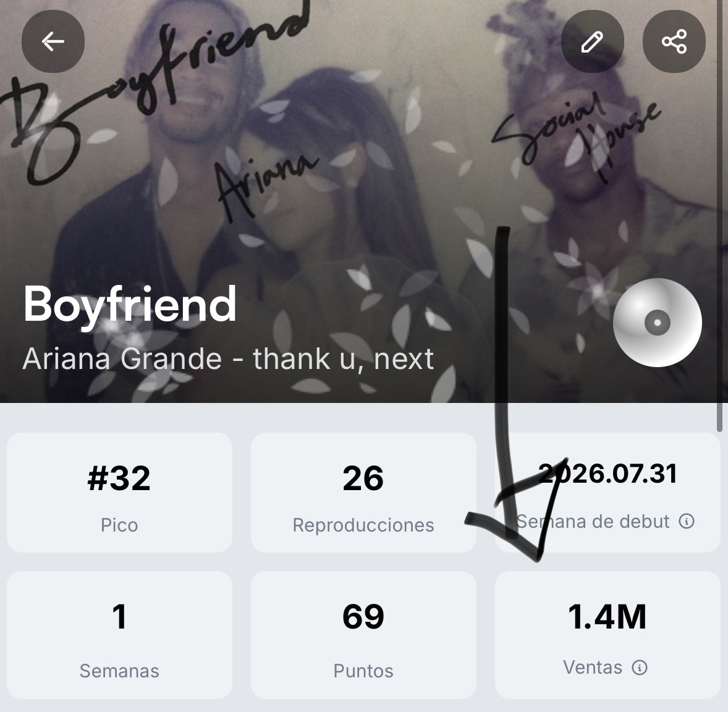Image resolution: width=728 pixels, height=712 pixels.
Task: Tap the share icon
Action: click(674, 41)
